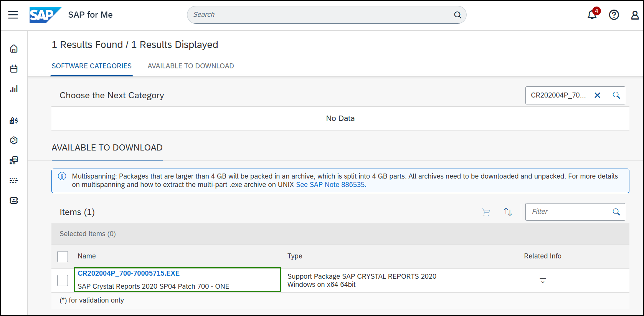Image resolution: width=644 pixels, height=316 pixels.
Task: Switch to the AVAILABLE TO DOWNLOAD tab
Action: 191,66
